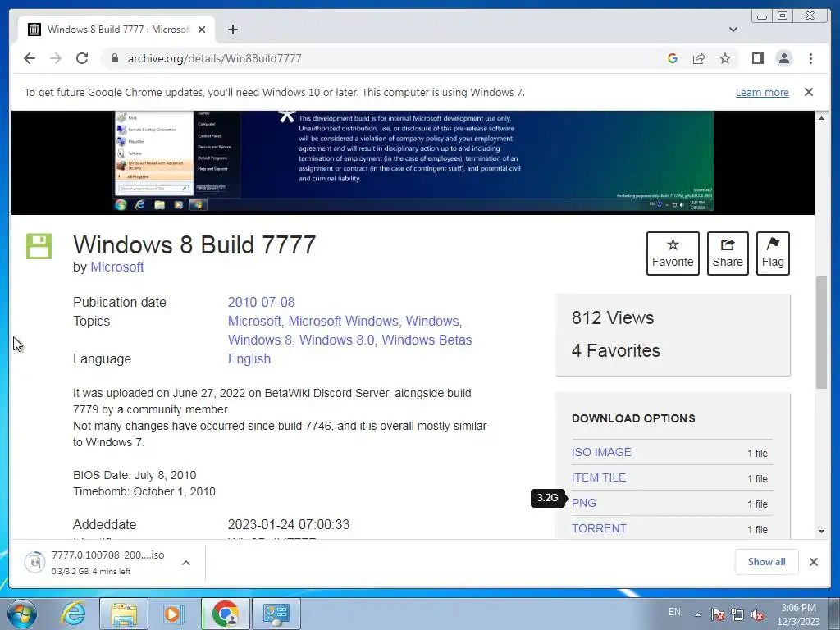Click the Timebomb: October 1, 2010 line

click(144, 492)
